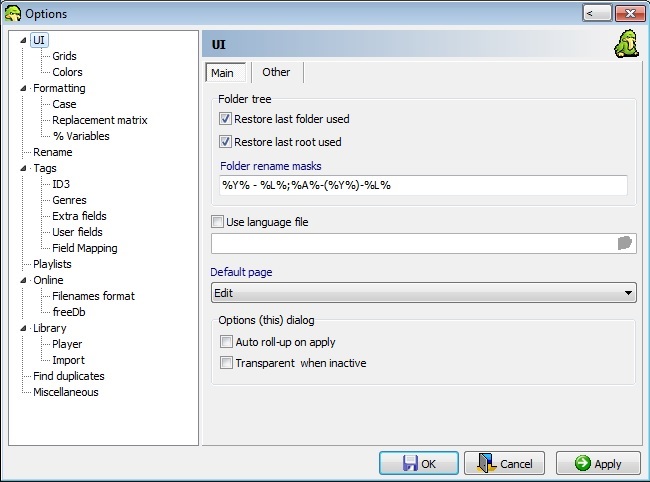
Task: Select Tags in options tree
Action: (45, 168)
